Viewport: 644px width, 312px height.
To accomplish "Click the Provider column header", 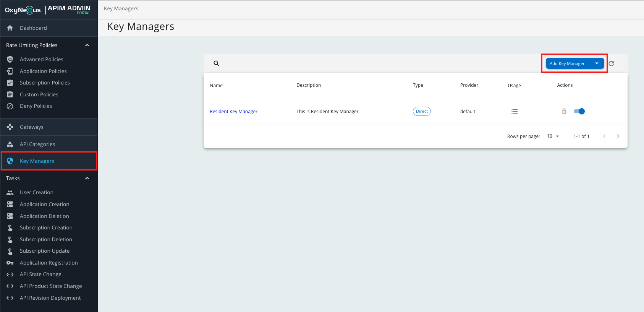I will [x=469, y=85].
